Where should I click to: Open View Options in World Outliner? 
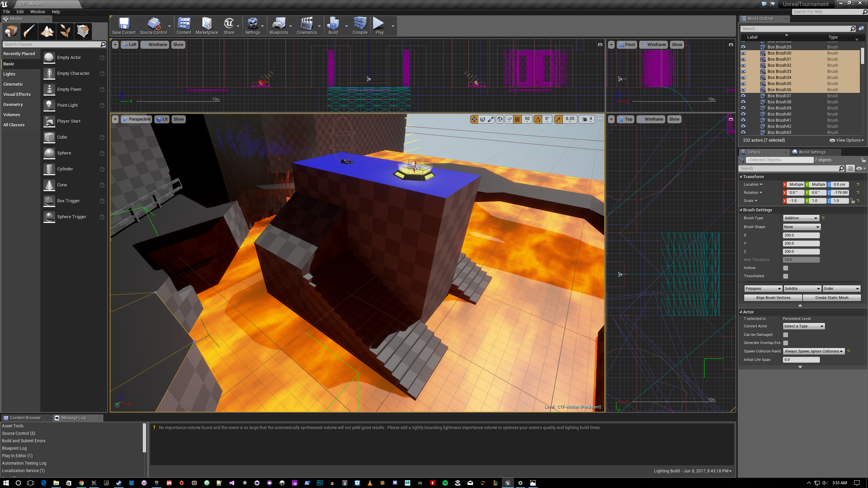[x=847, y=140]
